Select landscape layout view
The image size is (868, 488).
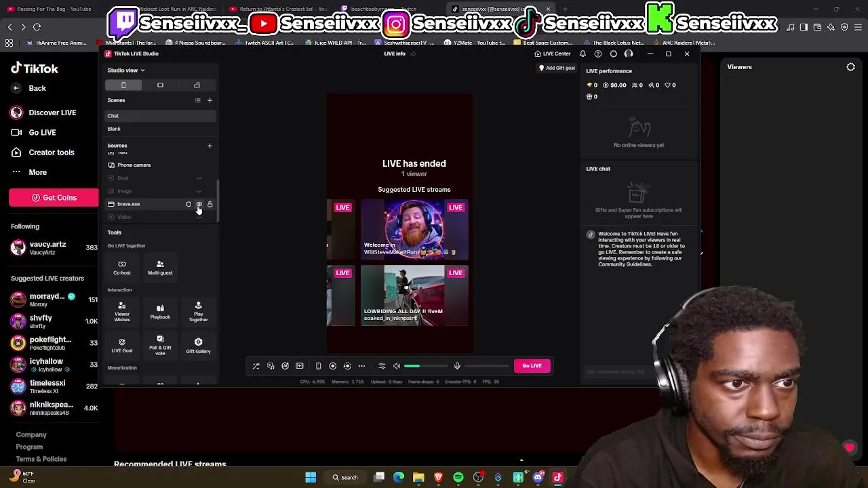coord(160,85)
